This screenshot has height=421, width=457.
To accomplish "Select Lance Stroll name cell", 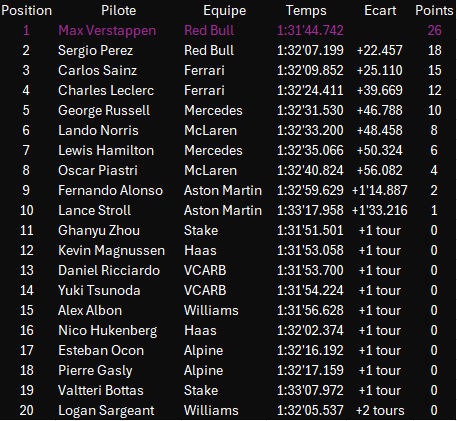I will tap(95, 211).
